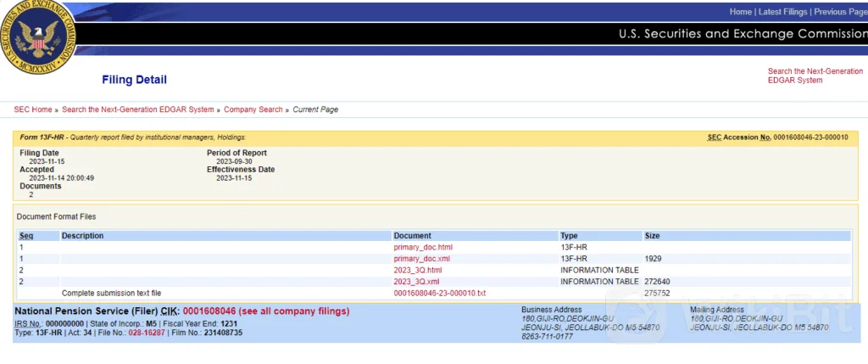Click the Document column header
The width and height of the screenshot is (868, 364).
412,235
